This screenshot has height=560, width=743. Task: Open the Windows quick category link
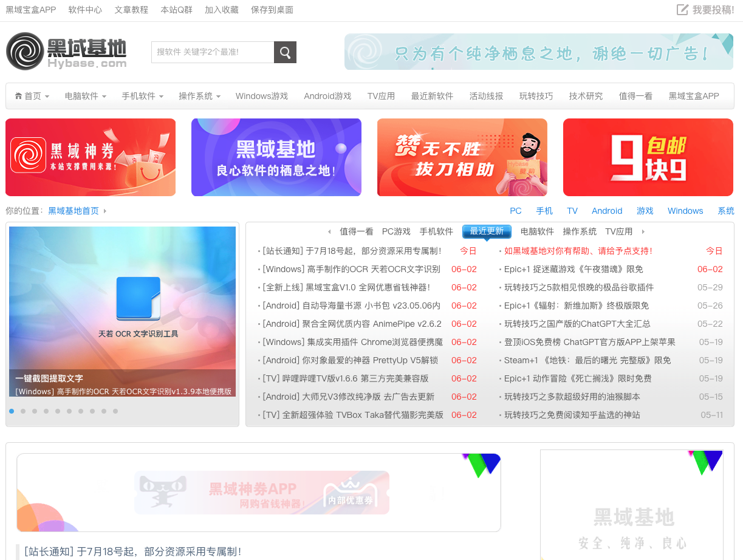(x=685, y=211)
